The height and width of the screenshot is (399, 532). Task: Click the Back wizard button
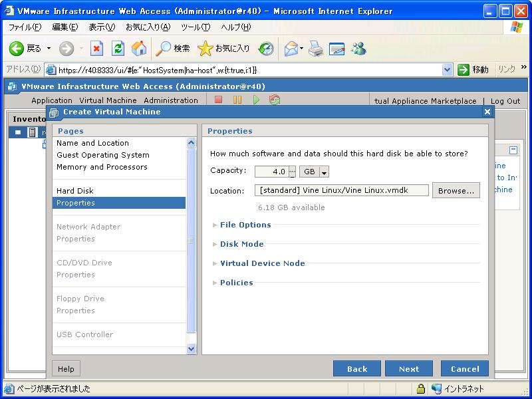click(x=357, y=369)
